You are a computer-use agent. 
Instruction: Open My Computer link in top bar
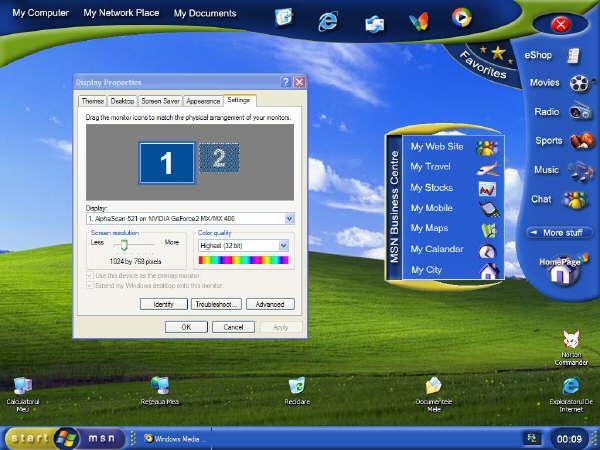[41, 13]
